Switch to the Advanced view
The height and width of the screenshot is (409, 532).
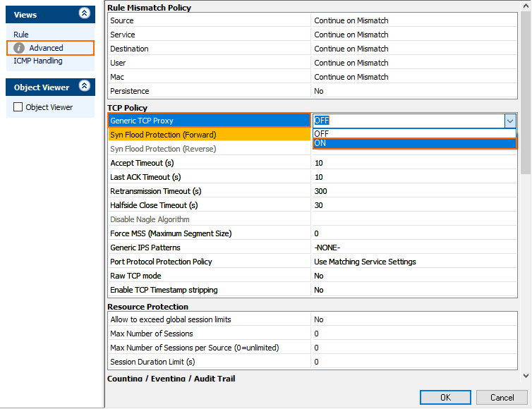[50, 48]
